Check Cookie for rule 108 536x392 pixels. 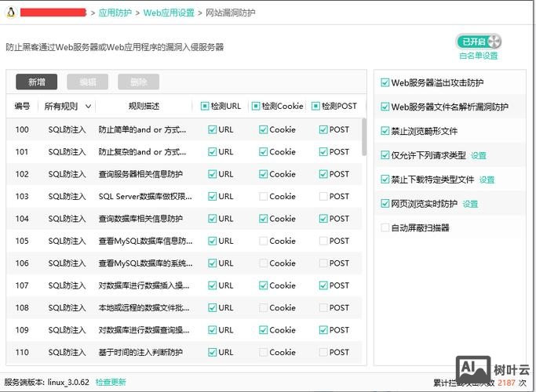coord(263,307)
